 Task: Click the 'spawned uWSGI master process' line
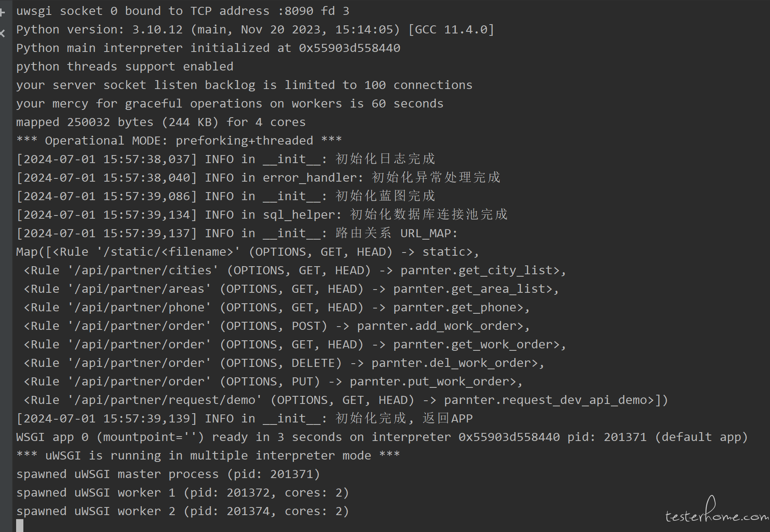pos(168,474)
